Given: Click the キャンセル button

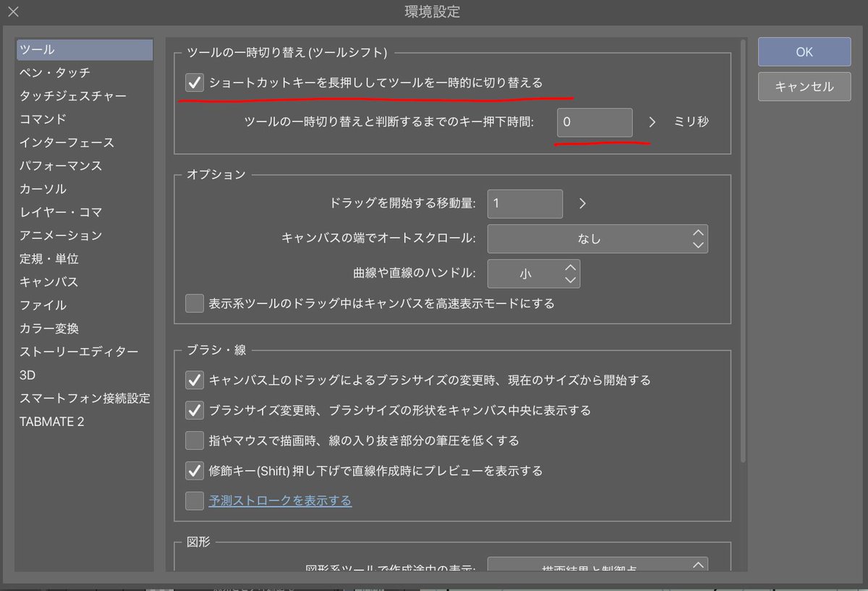Looking at the screenshot, I should 804,87.
